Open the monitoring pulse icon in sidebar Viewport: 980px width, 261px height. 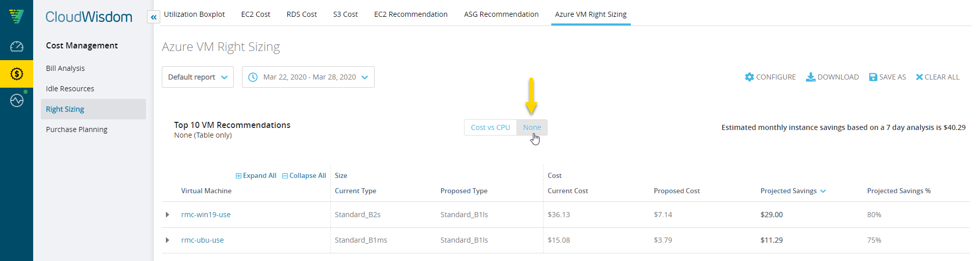16,100
